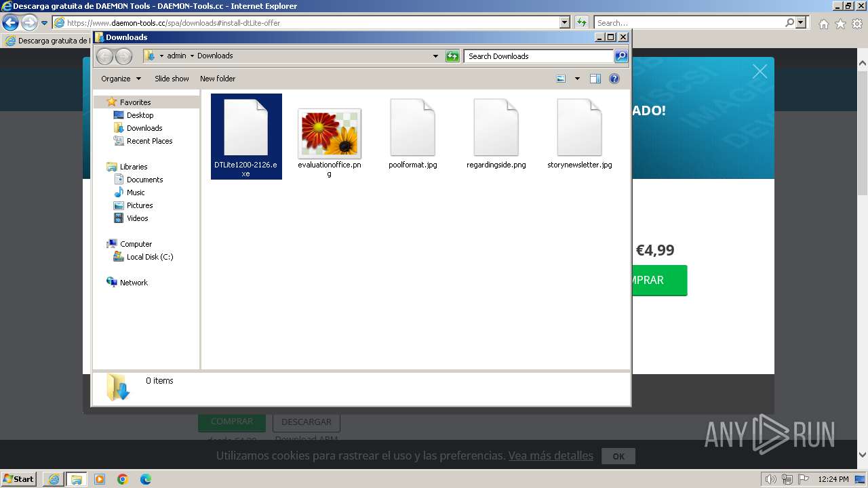Select DTLite1200-2126.exe file in Downloads

[x=246, y=136]
